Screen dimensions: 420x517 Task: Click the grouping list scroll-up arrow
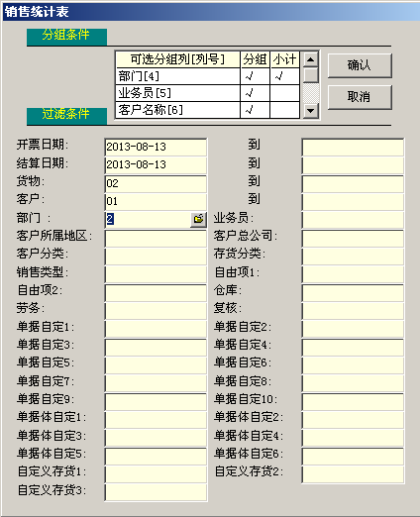pyautogui.click(x=310, y=59)
